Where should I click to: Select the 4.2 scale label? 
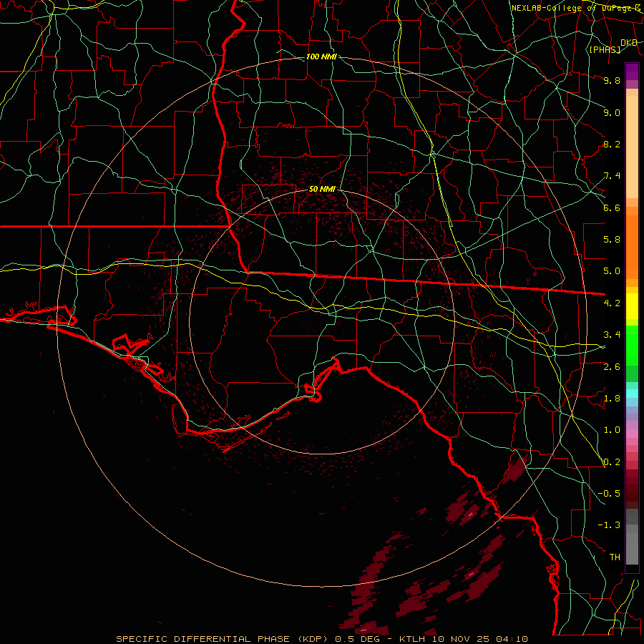point(612,303)
